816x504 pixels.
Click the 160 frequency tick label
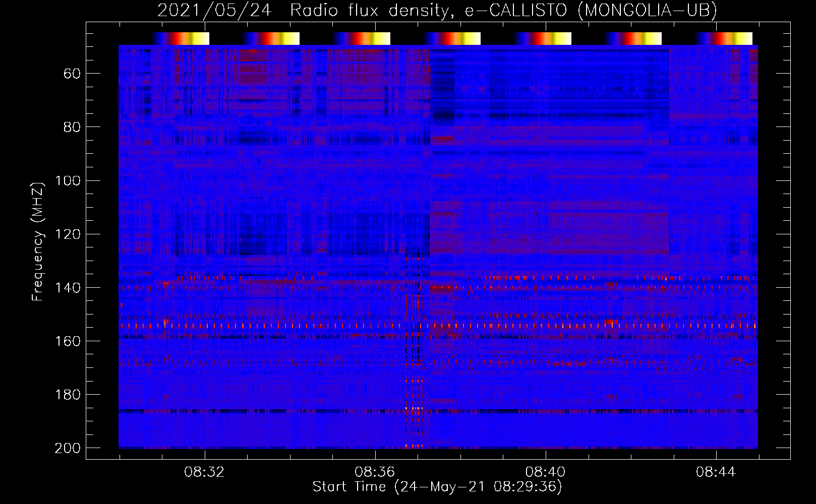(x=68, y=341)
